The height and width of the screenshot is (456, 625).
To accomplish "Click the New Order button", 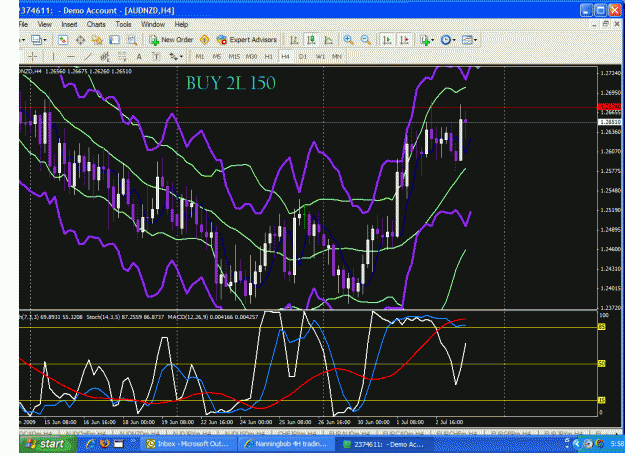I will [x=171, y=40].
